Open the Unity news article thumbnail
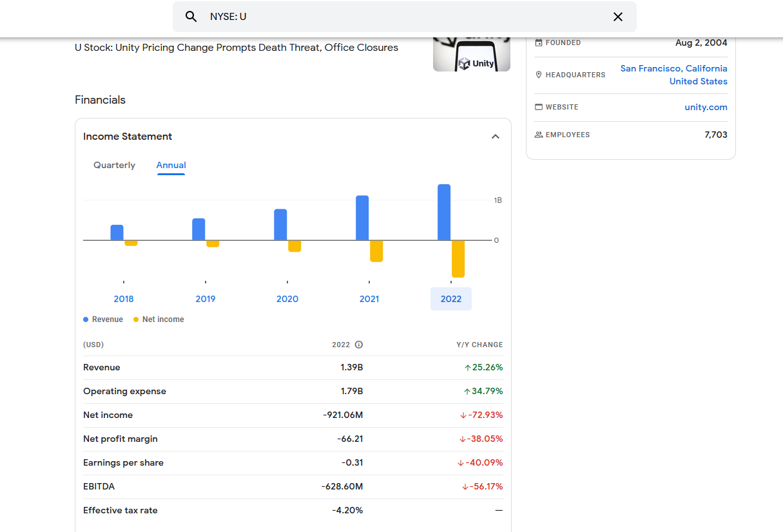The height and width of the screenshot is (532, 783). click(x=472, y=54)
